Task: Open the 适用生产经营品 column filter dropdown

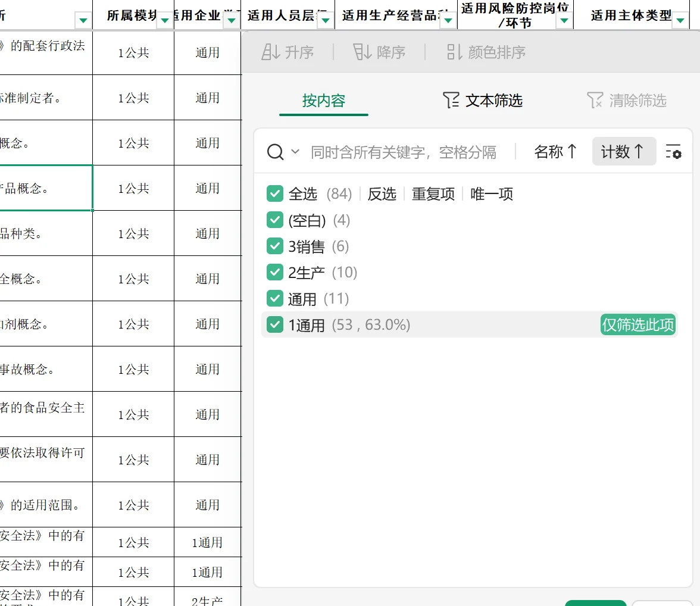Action: (448, 20)
